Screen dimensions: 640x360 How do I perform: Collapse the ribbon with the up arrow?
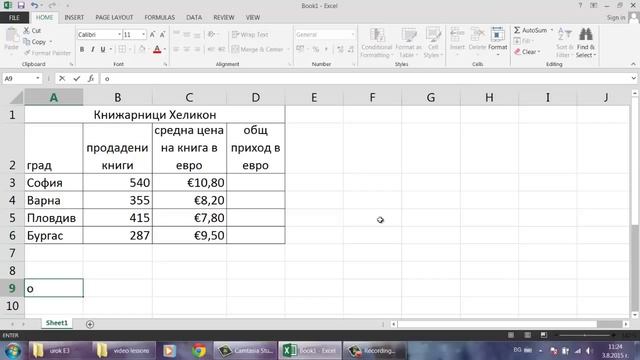click(x=633, y=64)
